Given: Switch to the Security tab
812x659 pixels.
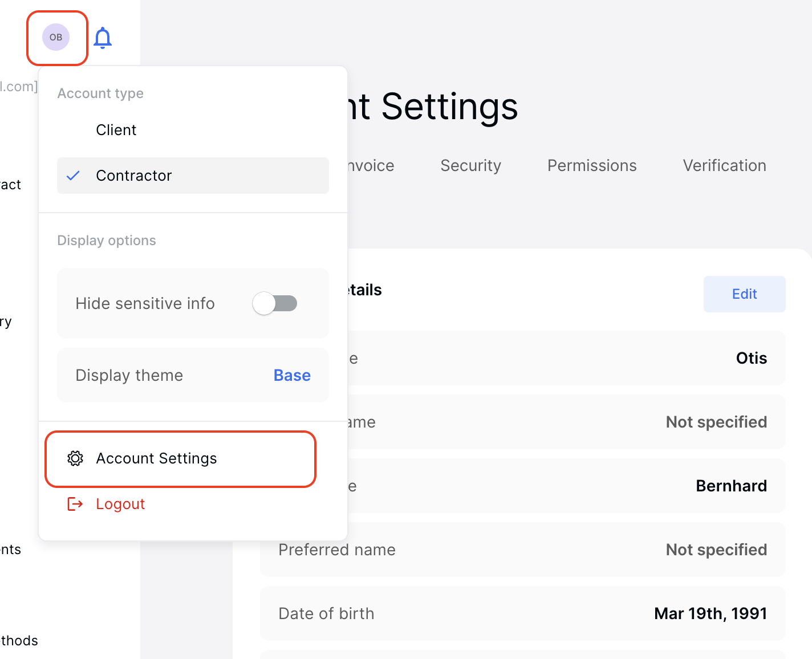Looking at the screenshot, I should point(470,166).
